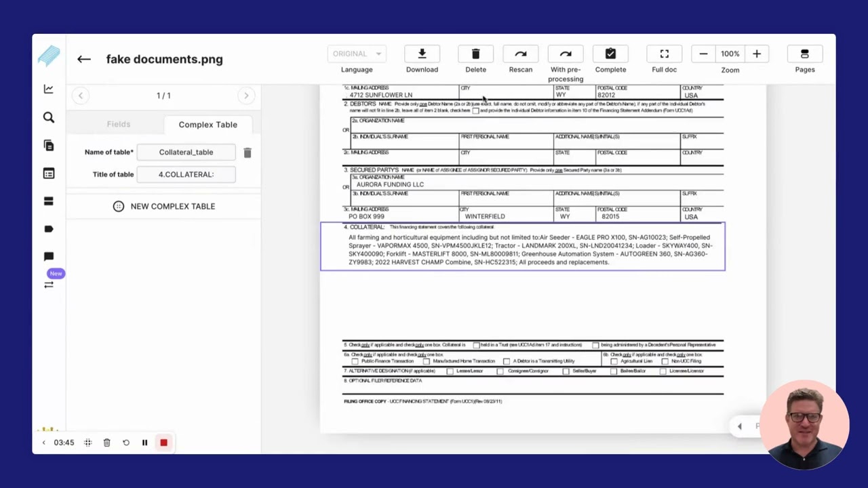The height and width of the screenshot is (488, 868).
Task: Restart the recording
Action: (x=126, y=443)
